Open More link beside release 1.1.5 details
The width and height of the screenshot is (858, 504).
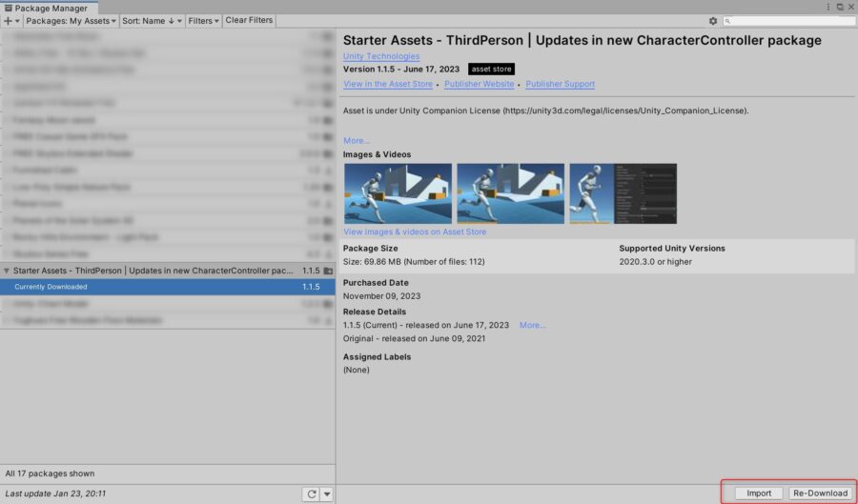click(532, 325)
